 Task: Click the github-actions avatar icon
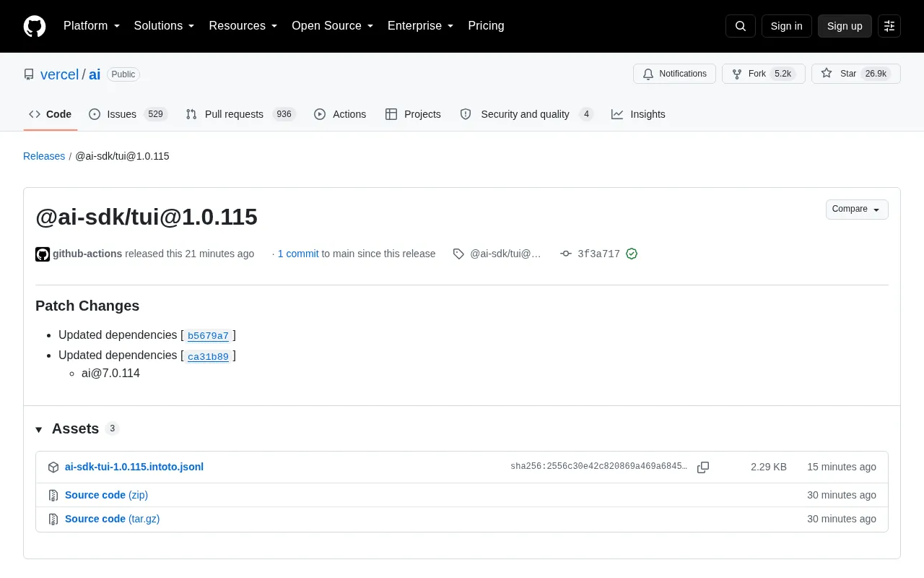coord(43,254)
